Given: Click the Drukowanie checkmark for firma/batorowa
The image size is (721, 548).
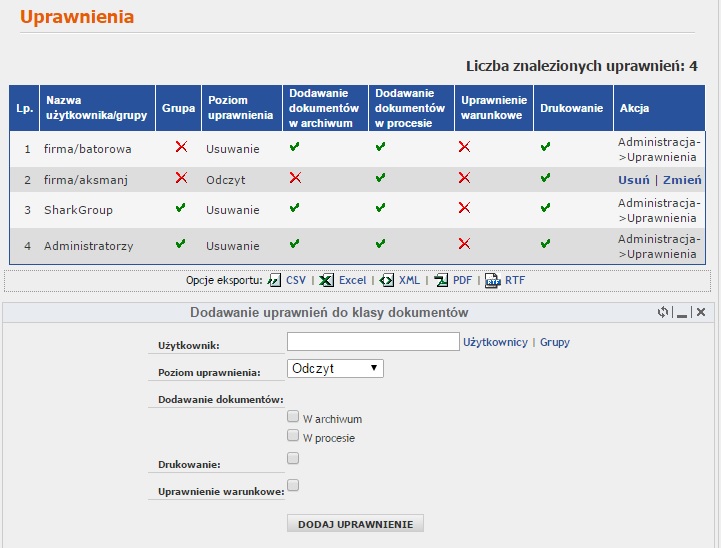Looking at the screenshot, I should (x=545, y=147).
